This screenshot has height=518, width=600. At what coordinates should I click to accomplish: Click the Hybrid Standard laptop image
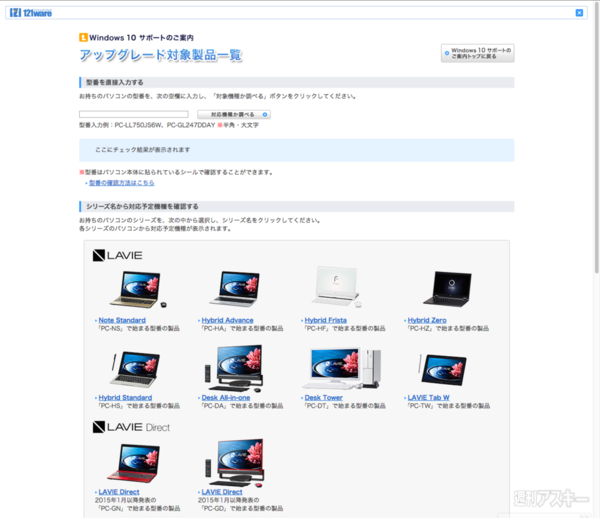135,370
